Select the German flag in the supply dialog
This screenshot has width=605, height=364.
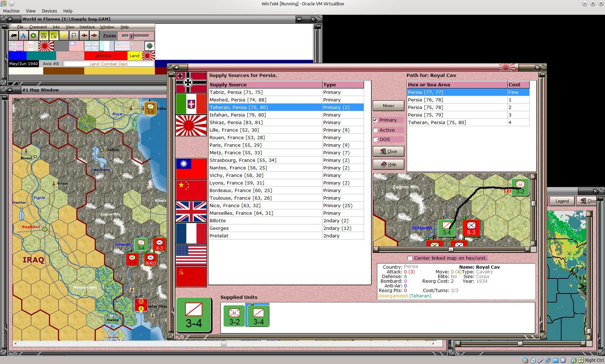pyautogui.click(x=191, y=82)
